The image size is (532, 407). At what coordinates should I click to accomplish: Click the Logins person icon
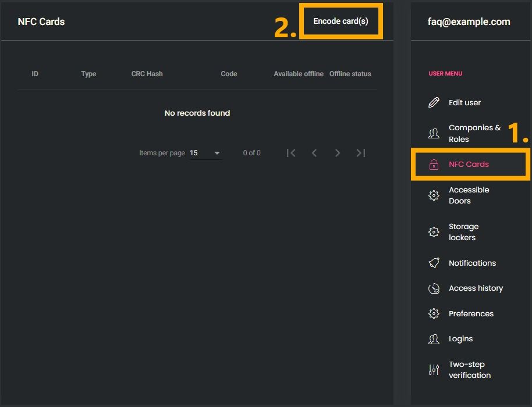(x=434, y=339)
